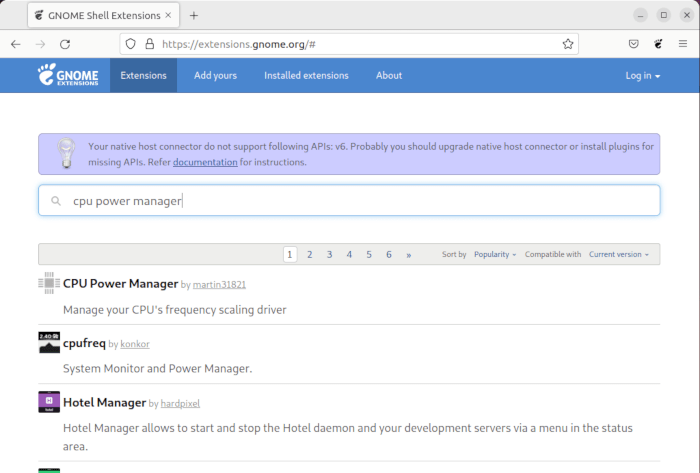
Task: Click the cpufreq extension icon
Action: click(49, 342)
